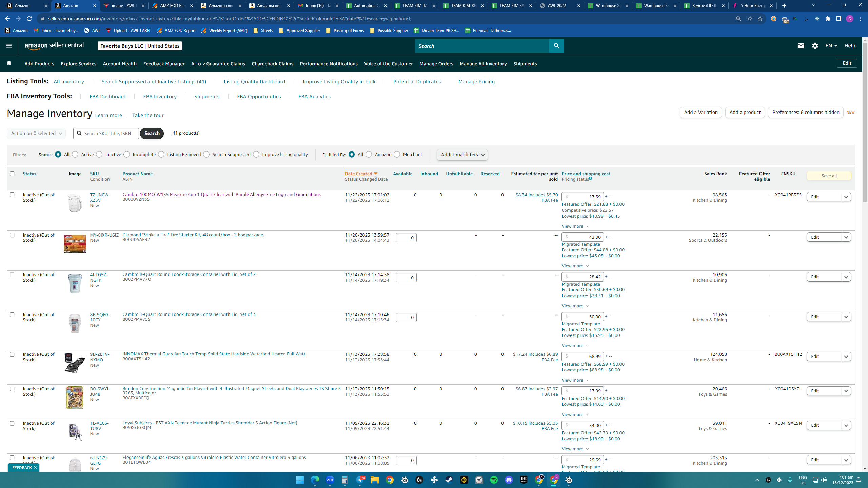The width and height of the screenshot is (868, 488).
Task: Open the settings gear icon
Action: pos(815,46)
